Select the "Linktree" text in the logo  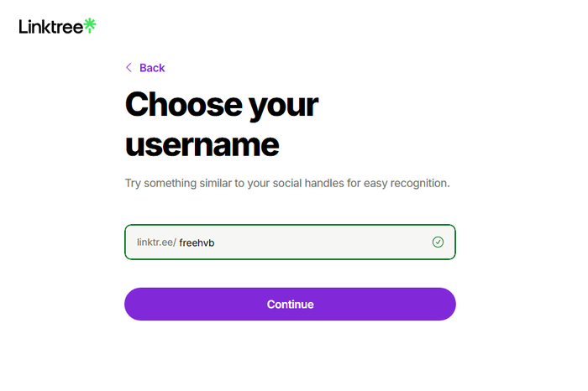pyautogui.click(x=50, y=27)
